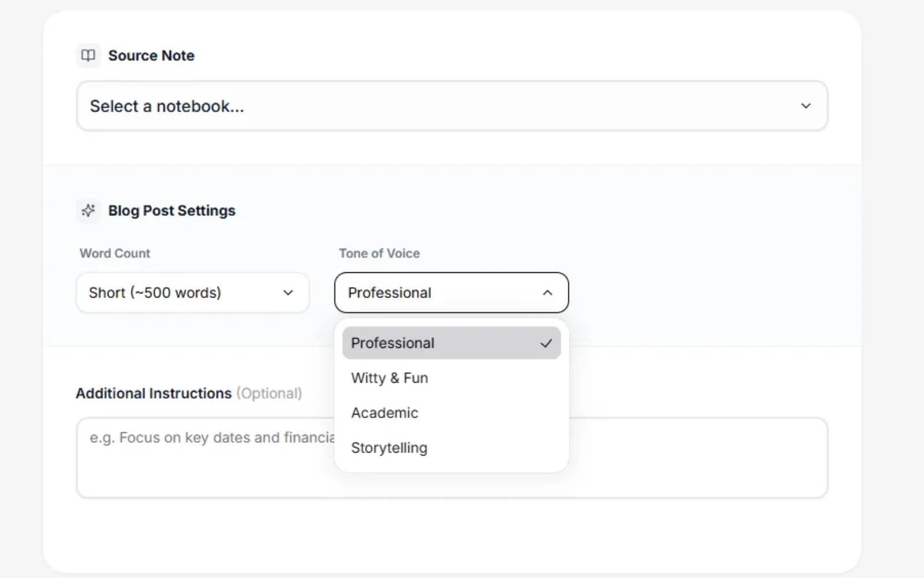Click the Blog Post Settings sparkles icon
Image resolution: width=924 pixels, height=578 pixels.
coord(88,210)
